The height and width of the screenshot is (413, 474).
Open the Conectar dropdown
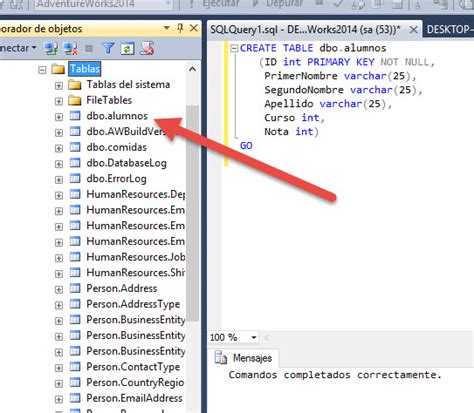18,48
